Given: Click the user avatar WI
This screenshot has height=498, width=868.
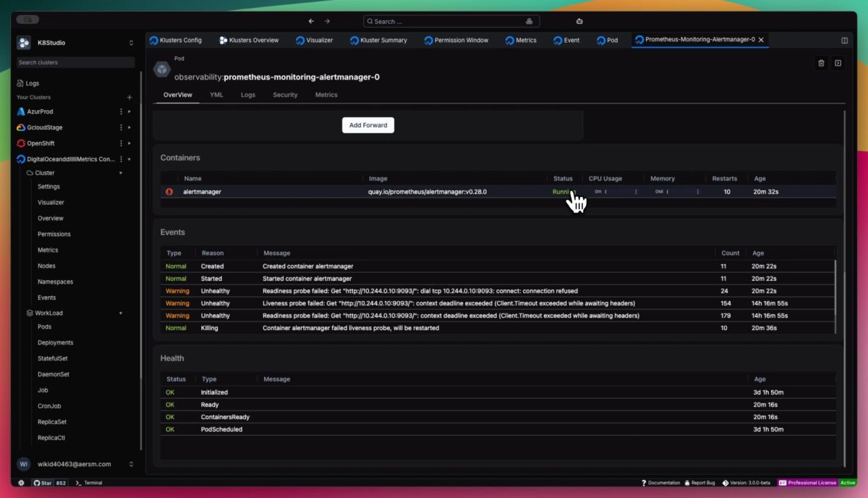Looking at the screenshot, I should [24, 464].
